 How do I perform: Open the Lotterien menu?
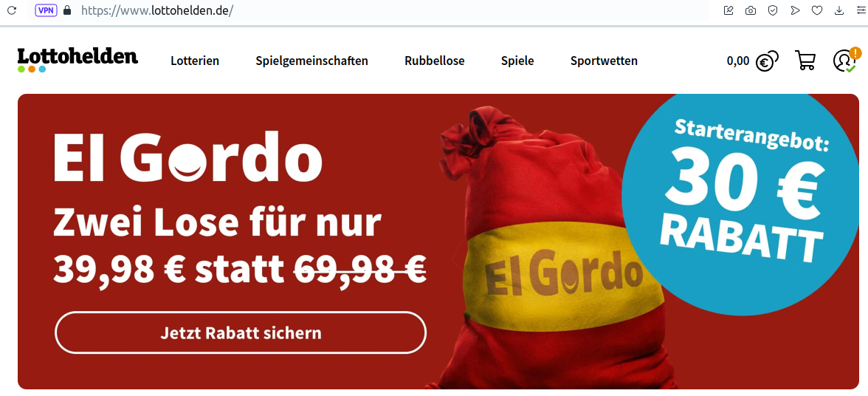(x=195, y=61)
